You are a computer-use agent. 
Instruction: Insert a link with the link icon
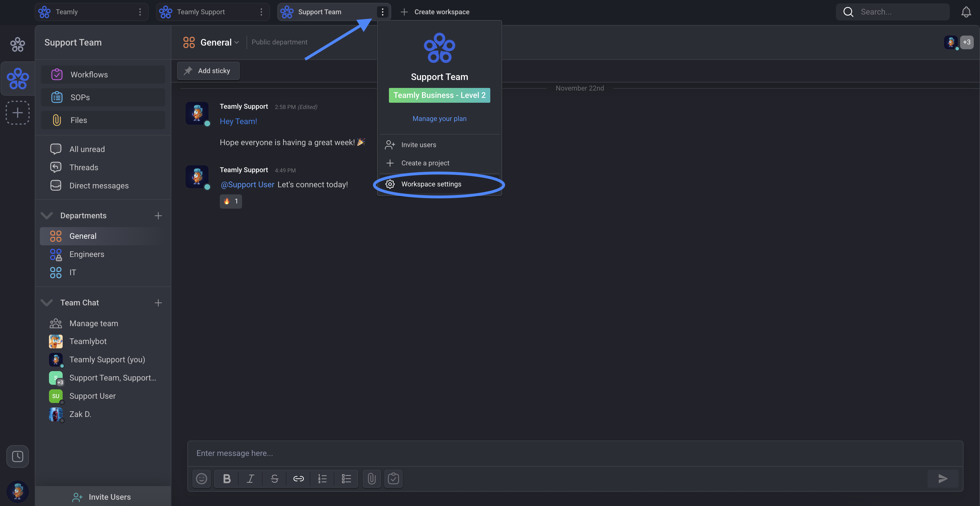pos(298,479)
